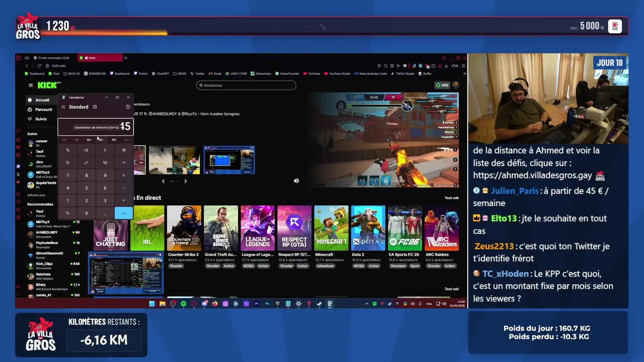The height and width of the screenshot is (362, 644).
Task: Click the Calculator backspace key
Action: point(123,150)
